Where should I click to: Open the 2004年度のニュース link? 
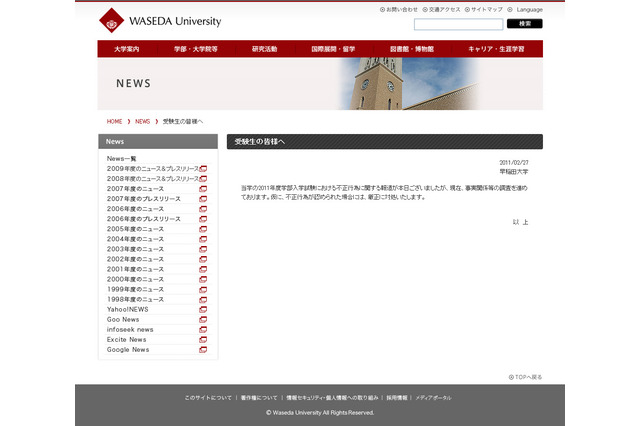coord(136,239)
